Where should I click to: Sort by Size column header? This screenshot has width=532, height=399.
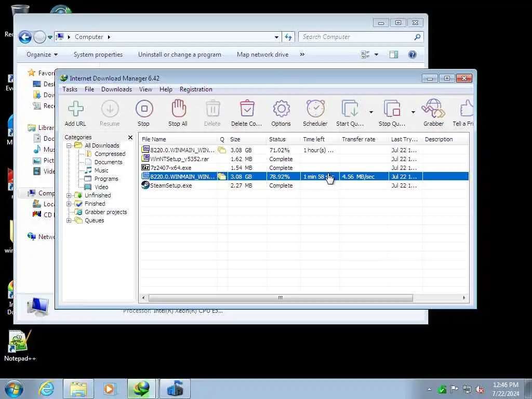[247, 139]
